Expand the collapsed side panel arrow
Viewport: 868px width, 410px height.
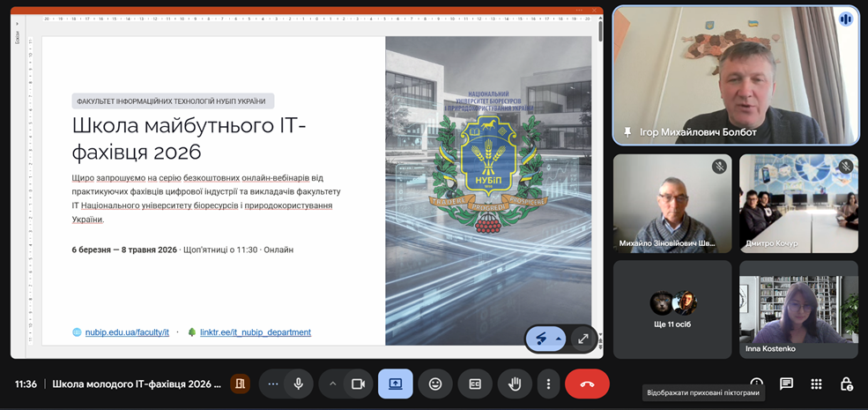tap(17, 24)
